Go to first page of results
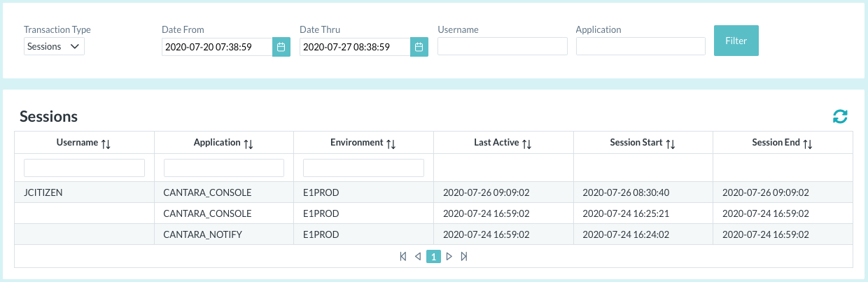 click(x=403, y=257)
